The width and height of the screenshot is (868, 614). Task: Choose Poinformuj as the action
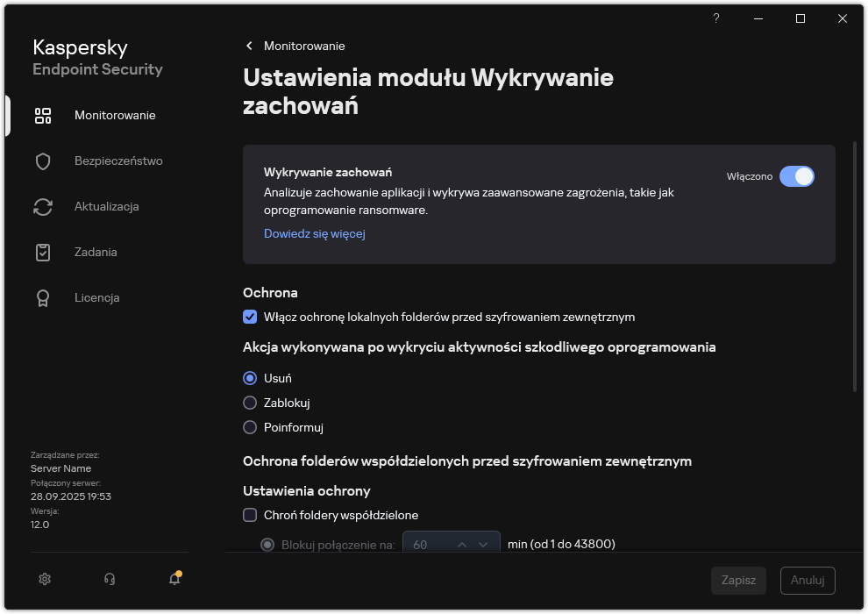tap(250, 427)
